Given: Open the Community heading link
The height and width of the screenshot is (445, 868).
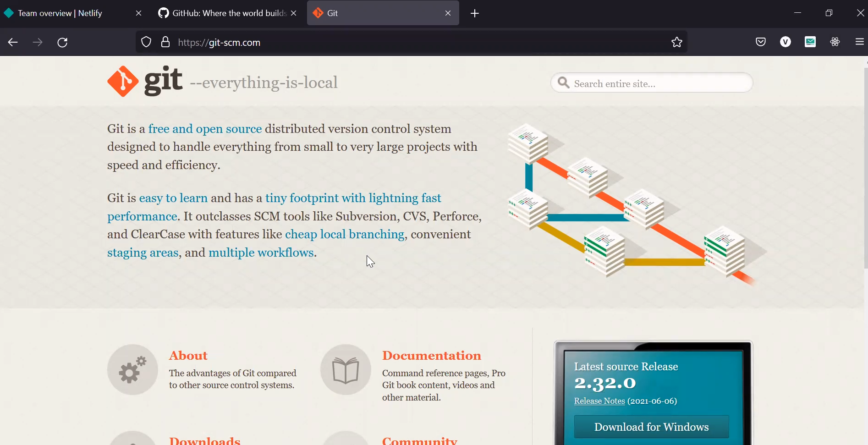Looking at the screenshot, I should (420, 440).
